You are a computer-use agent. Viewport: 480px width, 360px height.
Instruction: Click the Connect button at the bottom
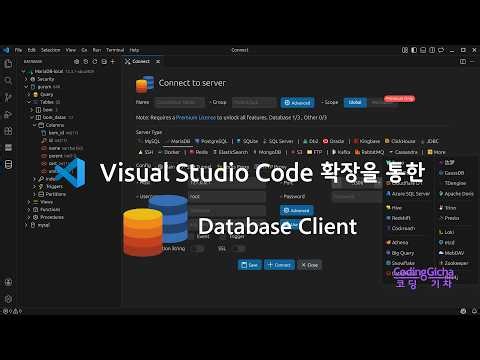pos(279,265)
